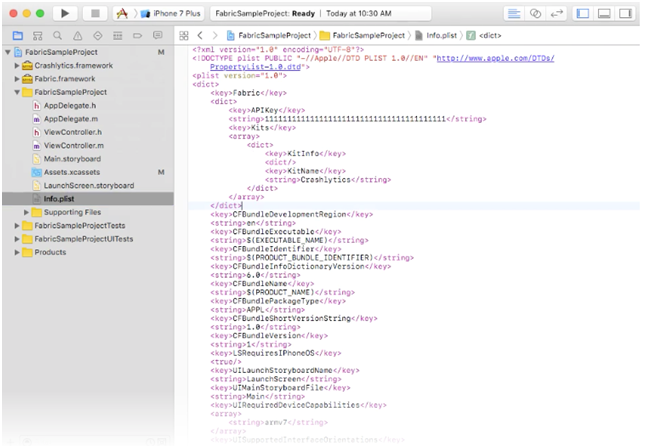This screenshot has height=448, width=646.
Task: Open the Report navigator tab
Action: coord(157,35)
